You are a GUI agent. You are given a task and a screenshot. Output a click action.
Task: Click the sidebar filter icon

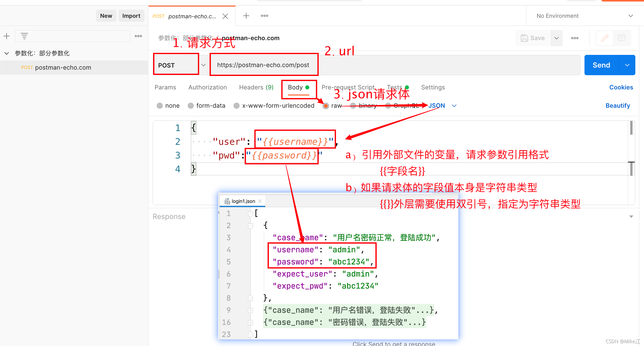[24, 36]
